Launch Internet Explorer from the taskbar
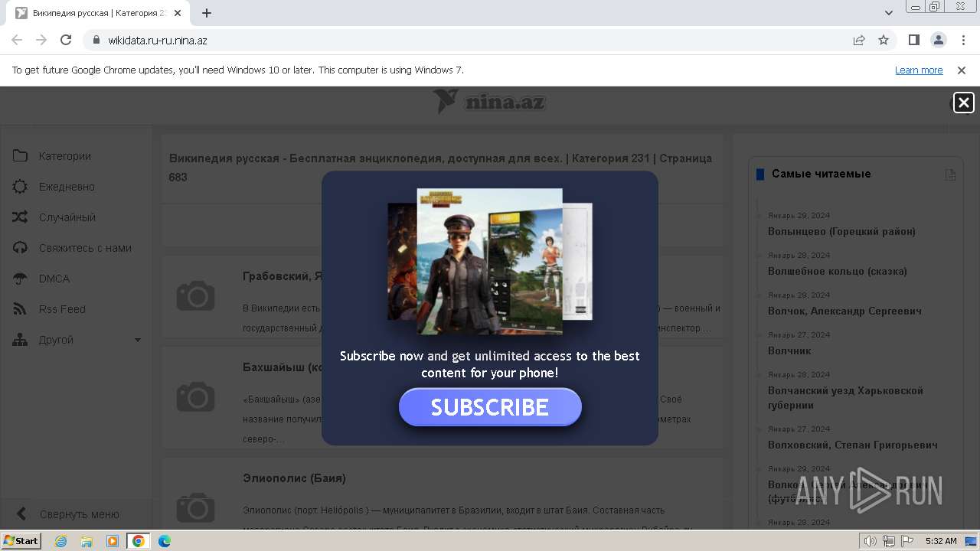 click(61, 541)
